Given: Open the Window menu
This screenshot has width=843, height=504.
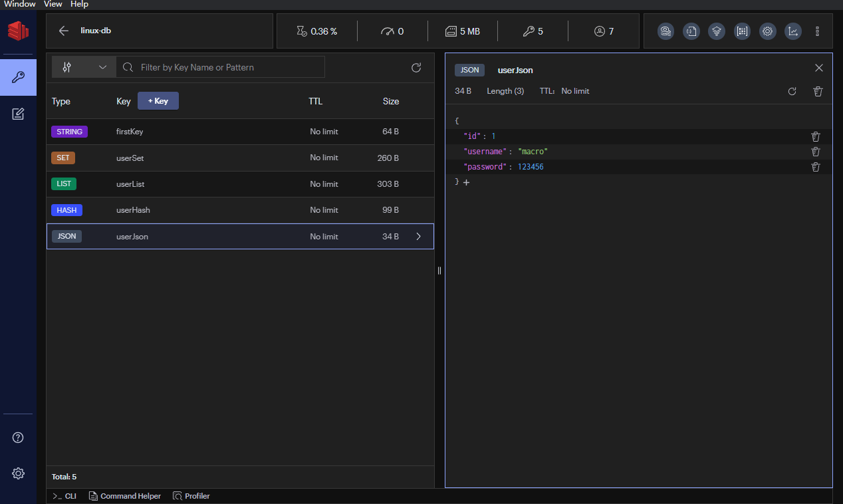Looking at the screenshot, I should coord(20,4).
